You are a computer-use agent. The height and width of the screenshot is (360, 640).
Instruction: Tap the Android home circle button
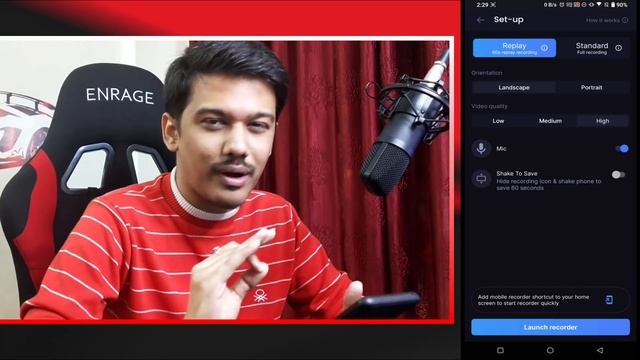click(x=550, y=350)
